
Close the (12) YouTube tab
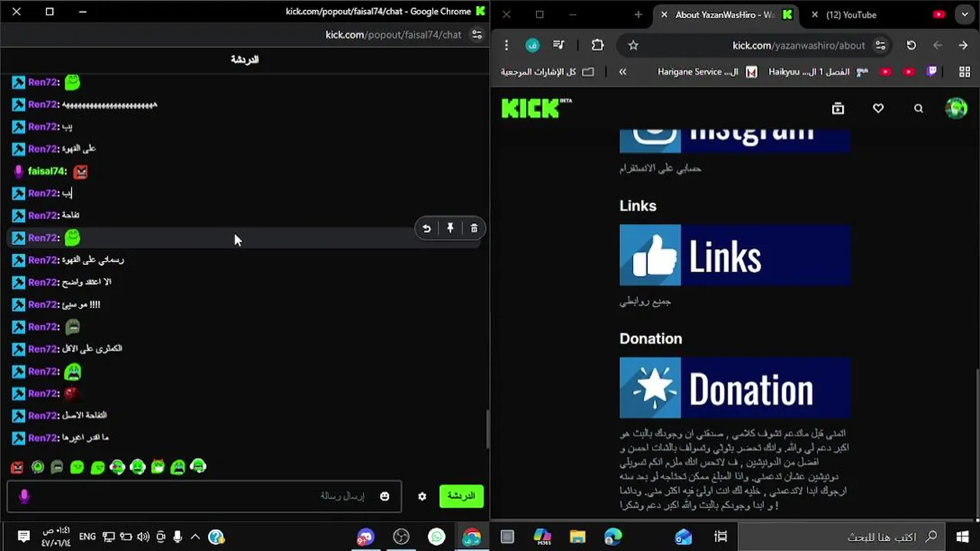pos(815,15)
